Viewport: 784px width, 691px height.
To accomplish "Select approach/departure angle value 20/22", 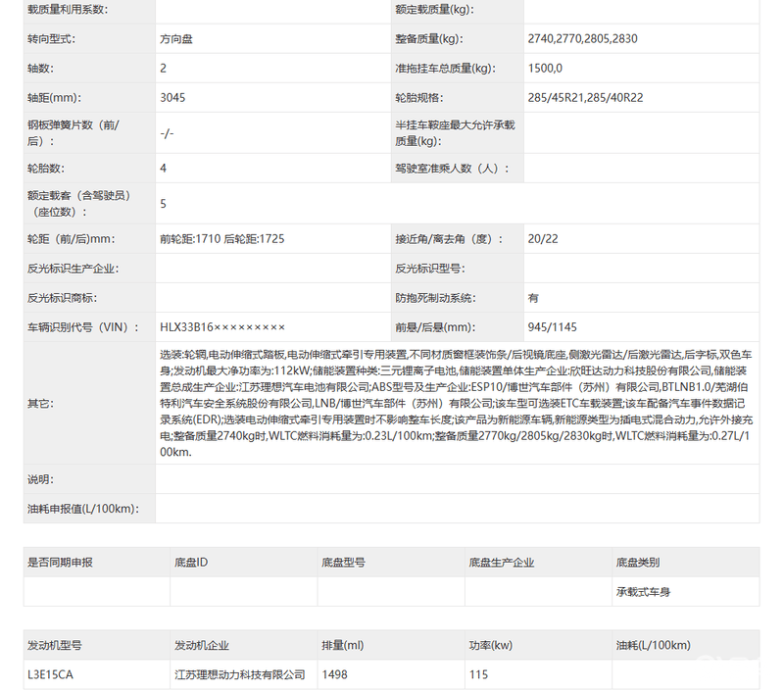I will pyautogui.click(x=543, y=239).
